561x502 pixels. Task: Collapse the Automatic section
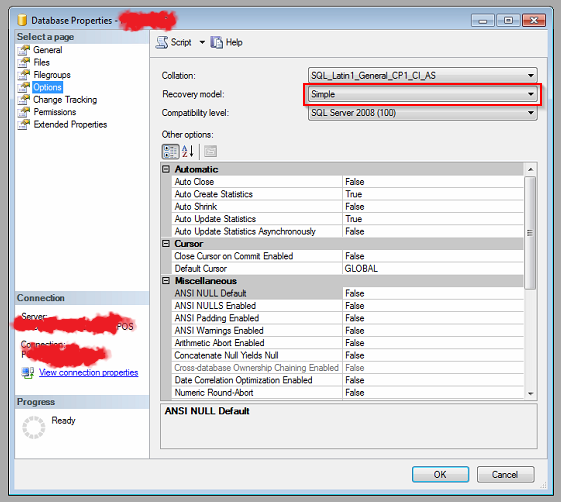click(166, 169)
